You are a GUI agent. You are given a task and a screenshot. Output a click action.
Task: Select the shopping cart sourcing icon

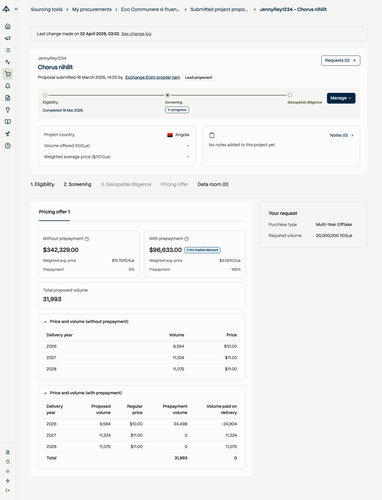click(8, 74)
